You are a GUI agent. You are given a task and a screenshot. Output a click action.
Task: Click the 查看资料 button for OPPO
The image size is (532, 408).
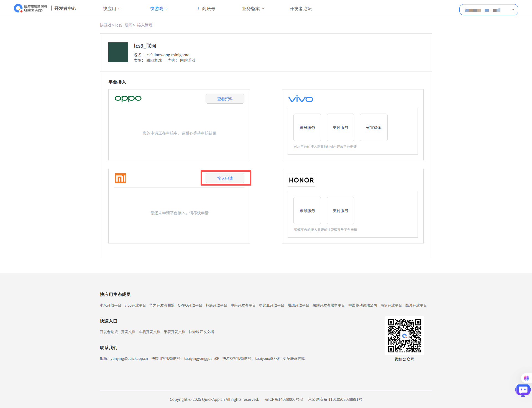coord(225,99)
